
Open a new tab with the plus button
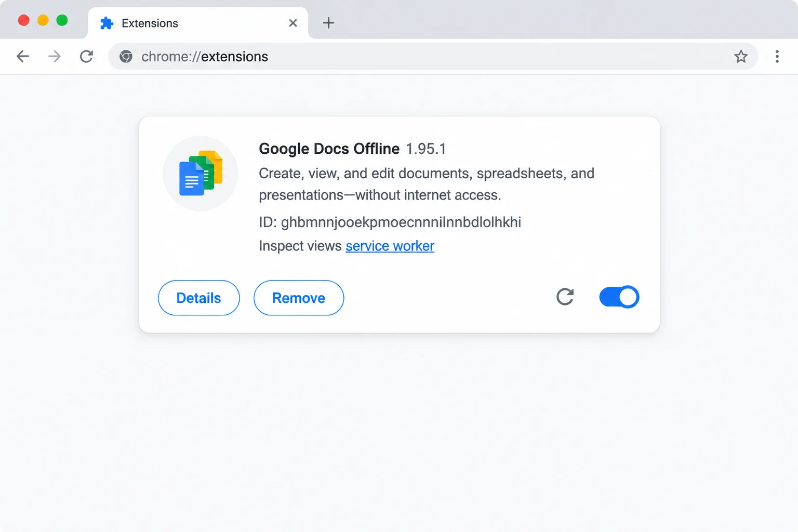328,23
